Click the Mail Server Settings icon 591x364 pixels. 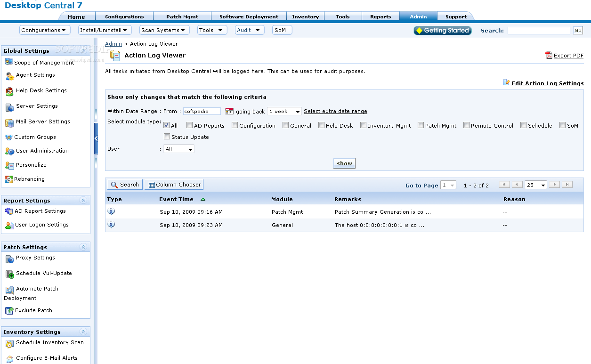(x=9, y=122)
